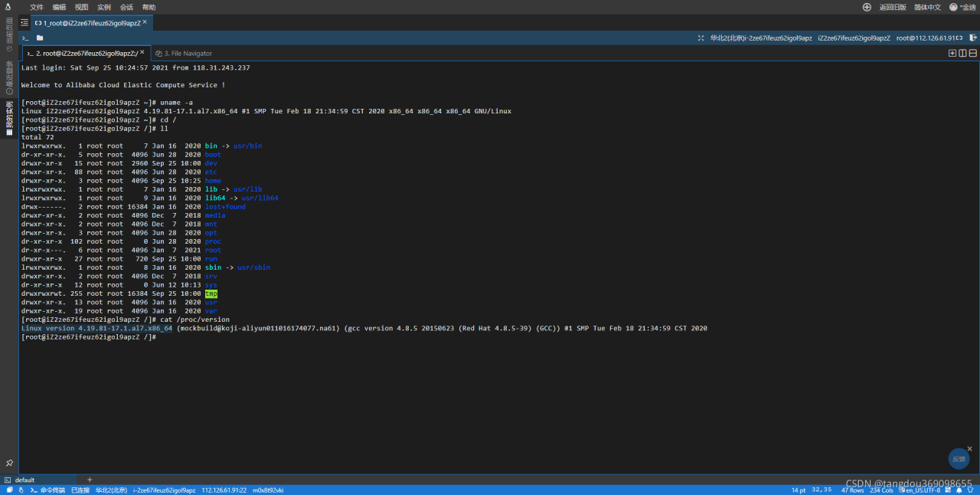Click the circled plus icon at top

tap(867, 7)
